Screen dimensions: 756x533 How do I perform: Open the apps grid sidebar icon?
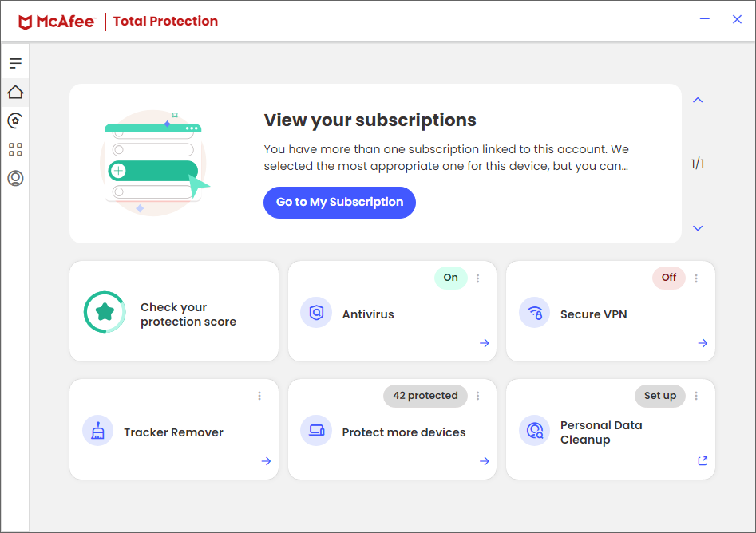15,149
